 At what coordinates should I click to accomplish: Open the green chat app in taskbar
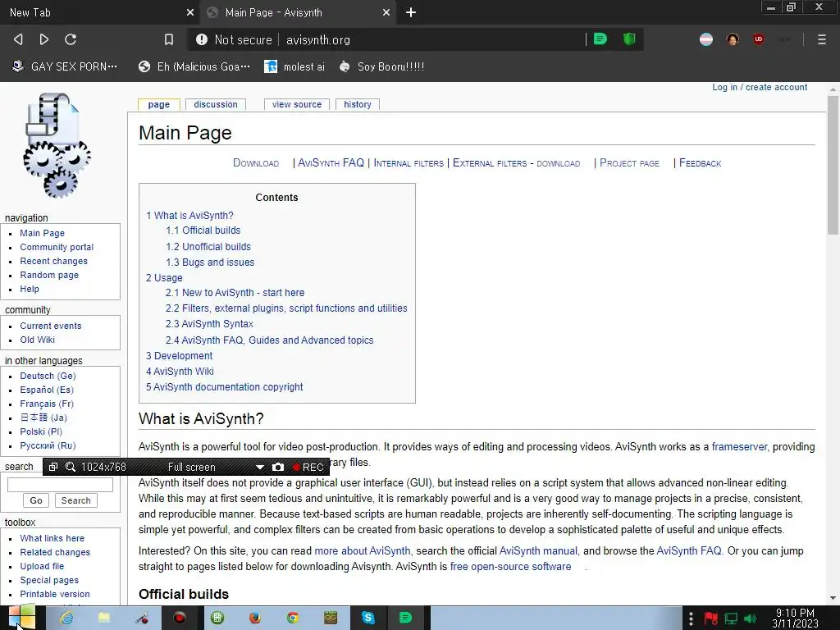405,618
